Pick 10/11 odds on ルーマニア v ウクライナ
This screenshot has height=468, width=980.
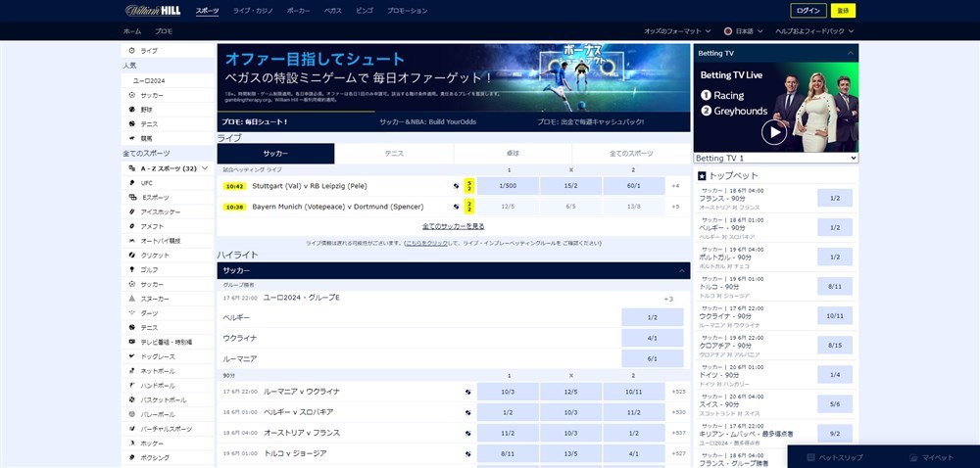(x=634, y=392)
